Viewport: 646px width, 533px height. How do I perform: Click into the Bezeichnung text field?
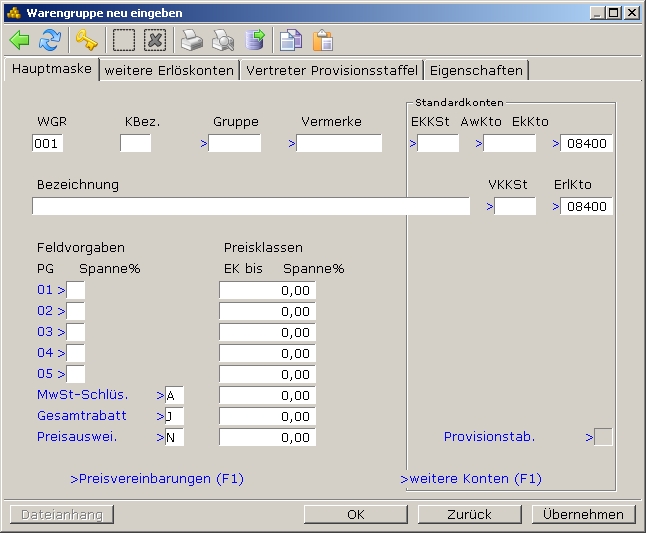click(x=250, y=207)
